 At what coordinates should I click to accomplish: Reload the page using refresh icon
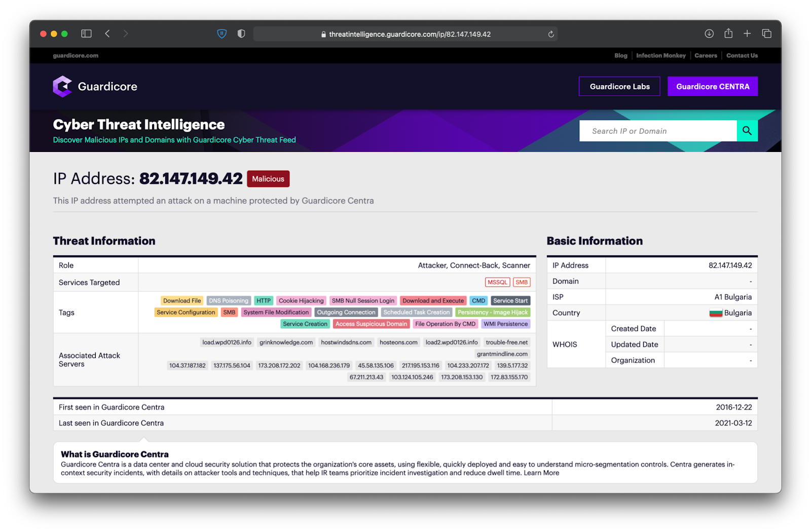[550, 34]
